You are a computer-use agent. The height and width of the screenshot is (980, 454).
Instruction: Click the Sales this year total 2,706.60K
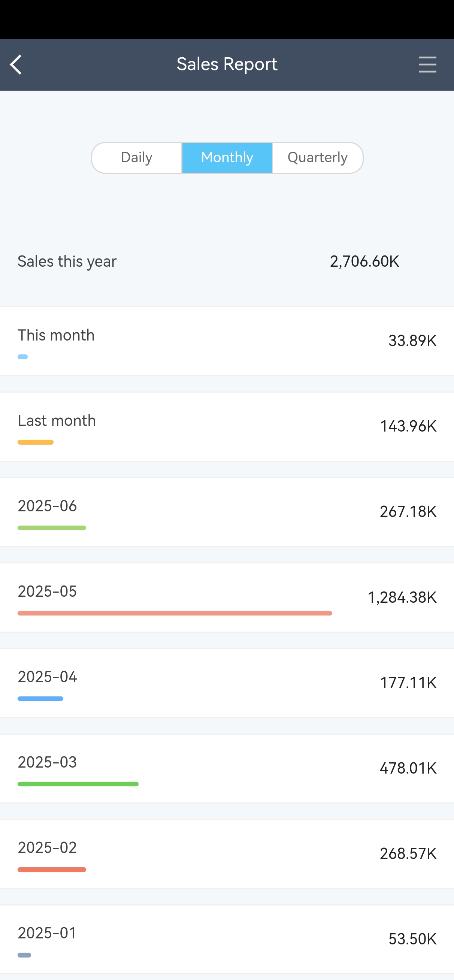point(364,262)
